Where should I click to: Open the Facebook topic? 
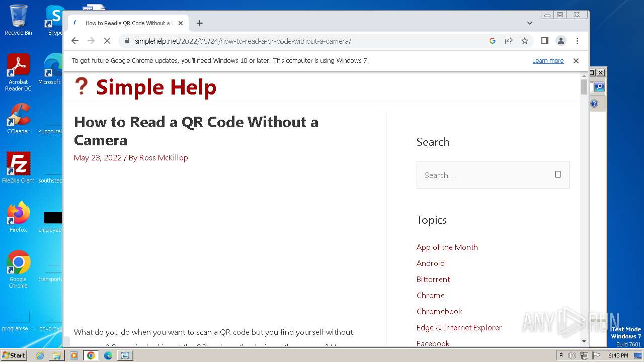coord(433,343)
